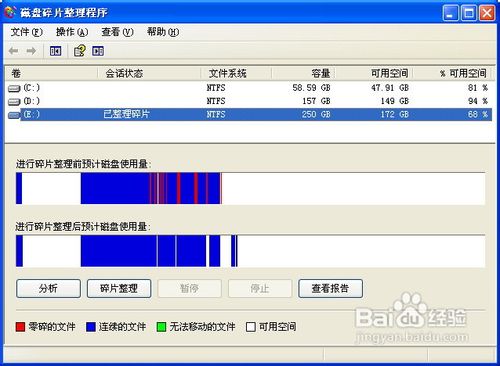Open the 文件(F) menu
Viewport: 500px width, 366px height.
[x=27, y=32]
